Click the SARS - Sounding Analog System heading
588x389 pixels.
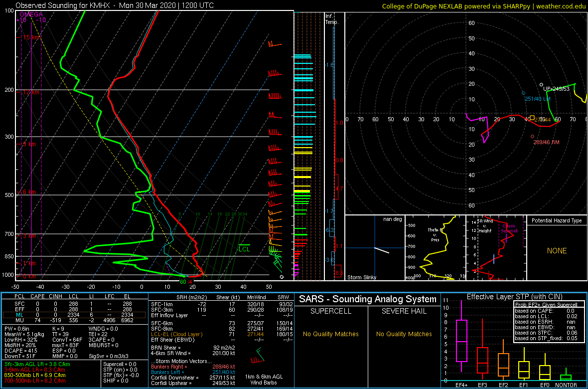coord(368,299)
